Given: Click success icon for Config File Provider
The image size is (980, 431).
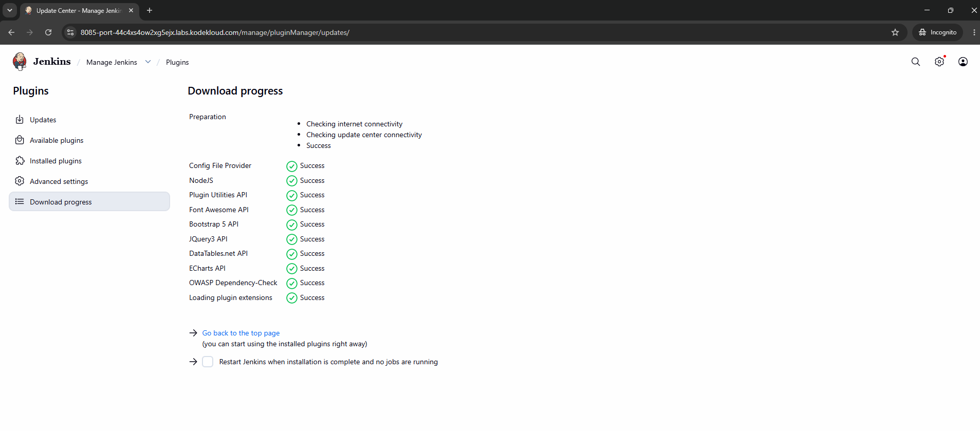Looking at the screenshot, I should [292, 166].
